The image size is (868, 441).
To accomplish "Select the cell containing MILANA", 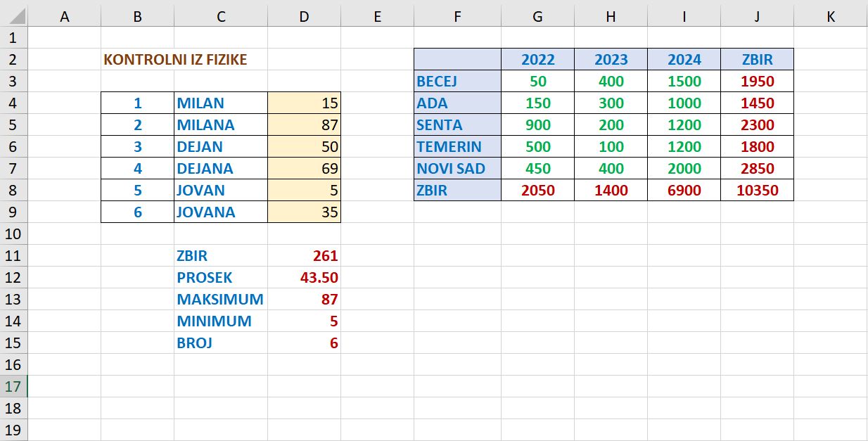I will tap(220, 125).
